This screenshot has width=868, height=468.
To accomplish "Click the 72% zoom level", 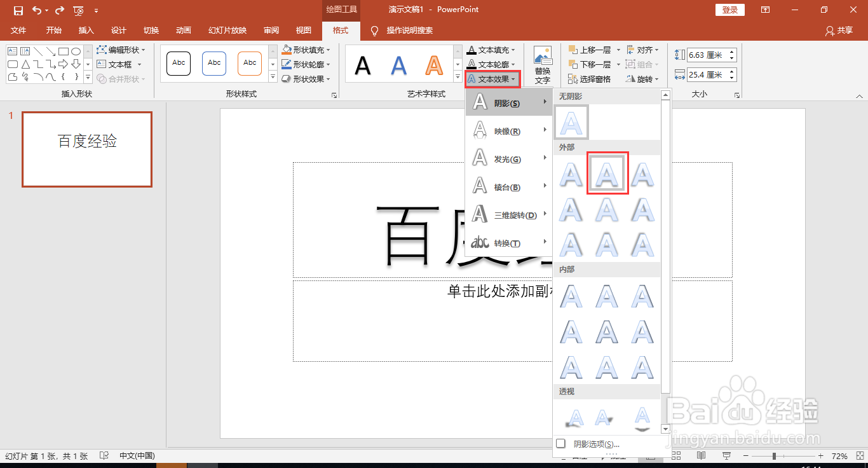I will (839, 457).
